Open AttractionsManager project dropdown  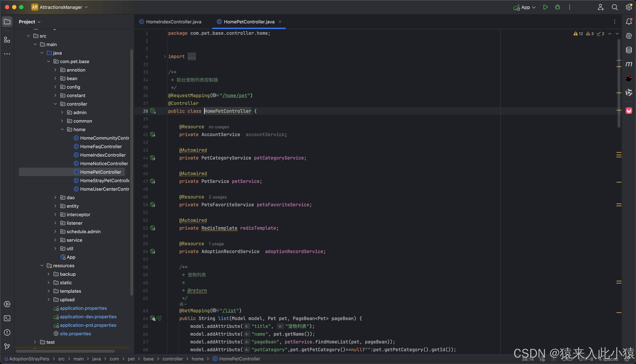(x=60, y=7)
